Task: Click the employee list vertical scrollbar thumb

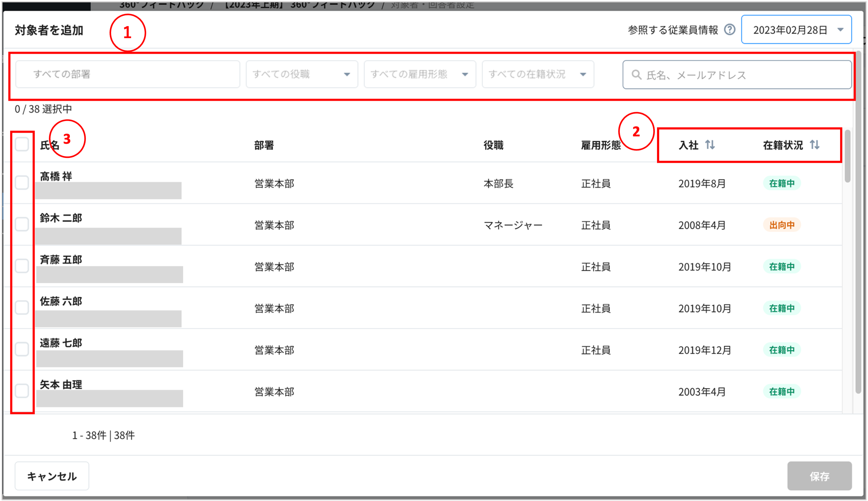Action: coord(847,156)
